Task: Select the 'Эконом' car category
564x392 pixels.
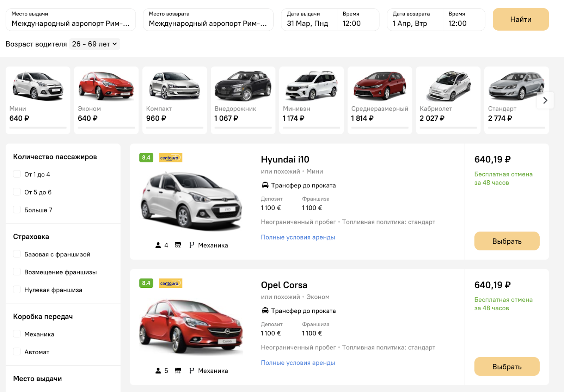Action: click(x=106, y=100)
